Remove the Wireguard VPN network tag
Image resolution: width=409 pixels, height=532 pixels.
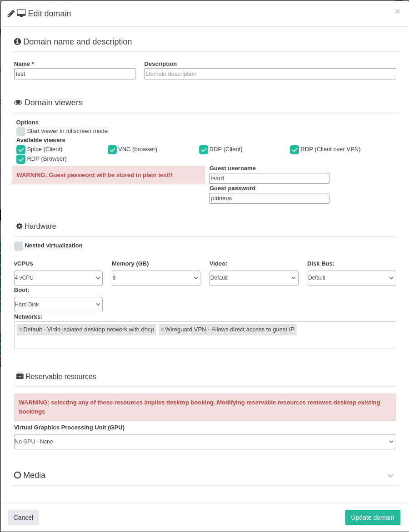coord(162,330)
